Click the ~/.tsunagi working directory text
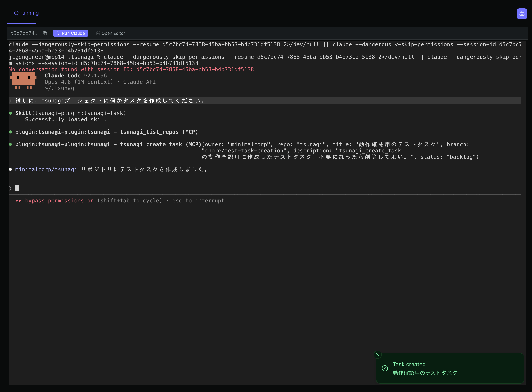The width and height of the screenshot is (532, 392). (x=61, y=88)
